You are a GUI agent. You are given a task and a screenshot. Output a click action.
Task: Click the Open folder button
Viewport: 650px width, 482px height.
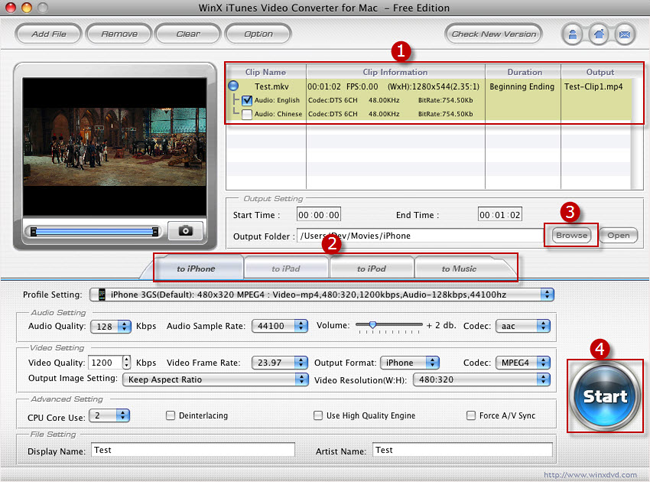coord(618,235)
